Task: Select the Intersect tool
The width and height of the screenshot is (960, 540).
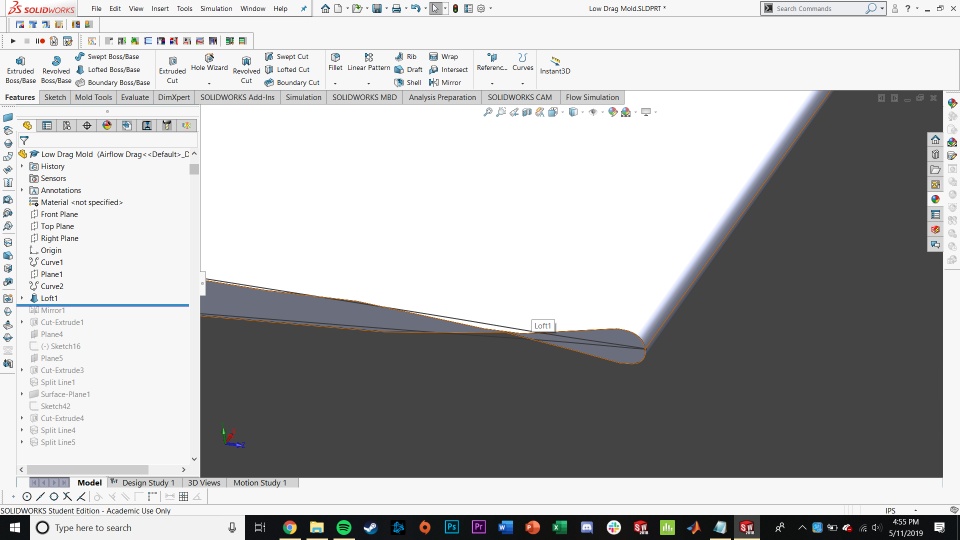Action: click(x=448, y=69)
